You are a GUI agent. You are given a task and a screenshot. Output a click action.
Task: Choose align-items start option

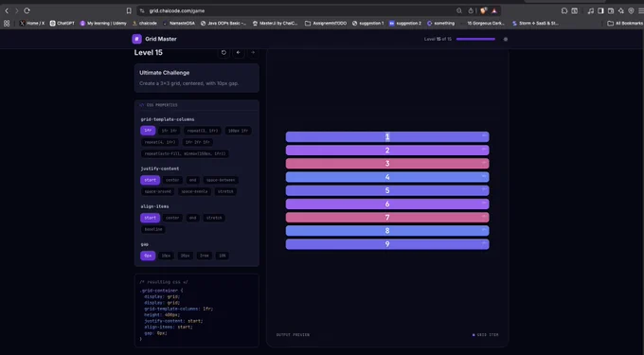click(x=150, y=218)
